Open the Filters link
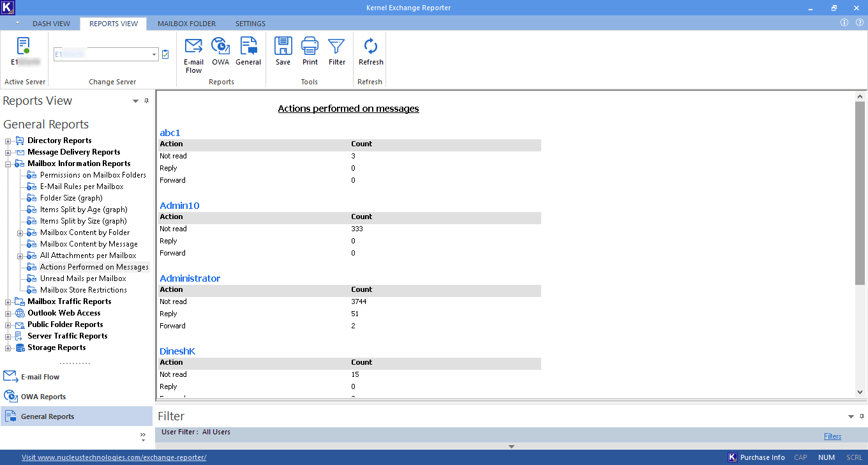Image resolution: width=868 pixels, height=465 pixels. 832,436
